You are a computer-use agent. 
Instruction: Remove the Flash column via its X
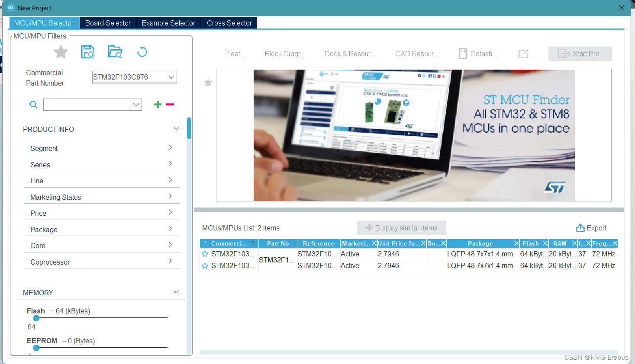[x=545, y=243]
